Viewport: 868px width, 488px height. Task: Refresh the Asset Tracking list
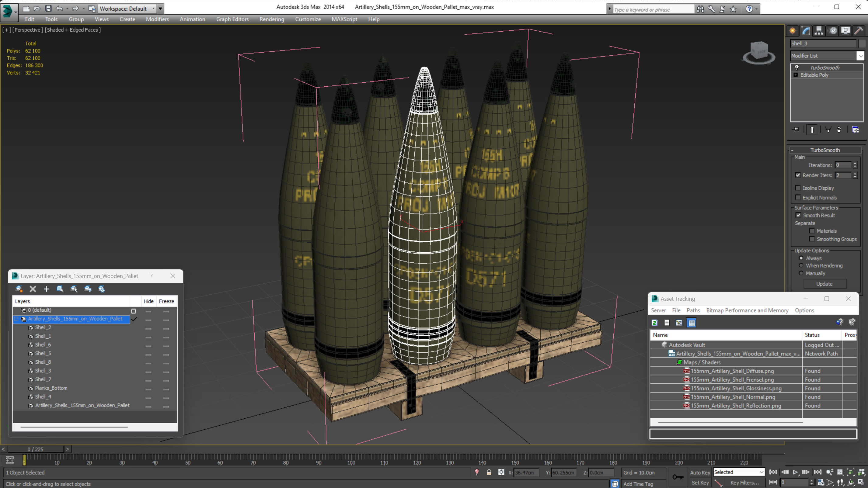coord(655,323)
